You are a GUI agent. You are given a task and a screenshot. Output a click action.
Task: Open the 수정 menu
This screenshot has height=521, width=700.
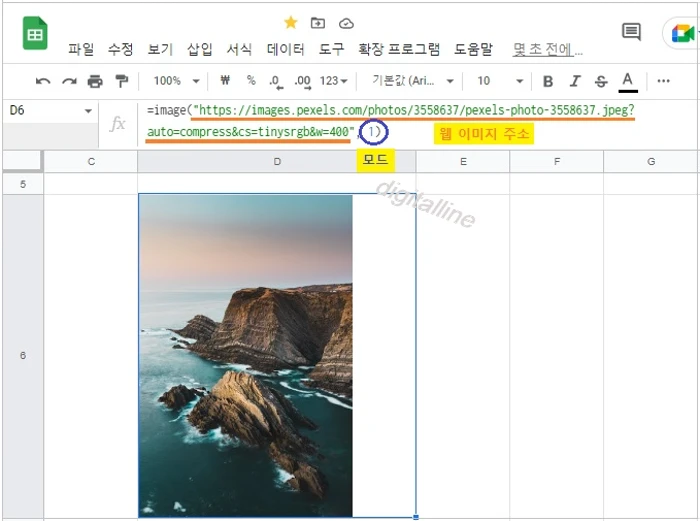(x=121, y=49)
